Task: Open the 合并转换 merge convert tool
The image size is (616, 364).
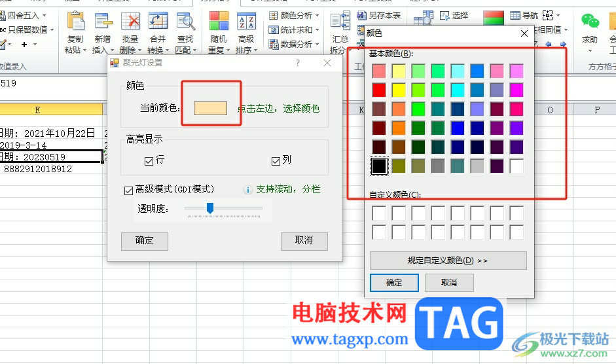Action: [x=158, y=33]
